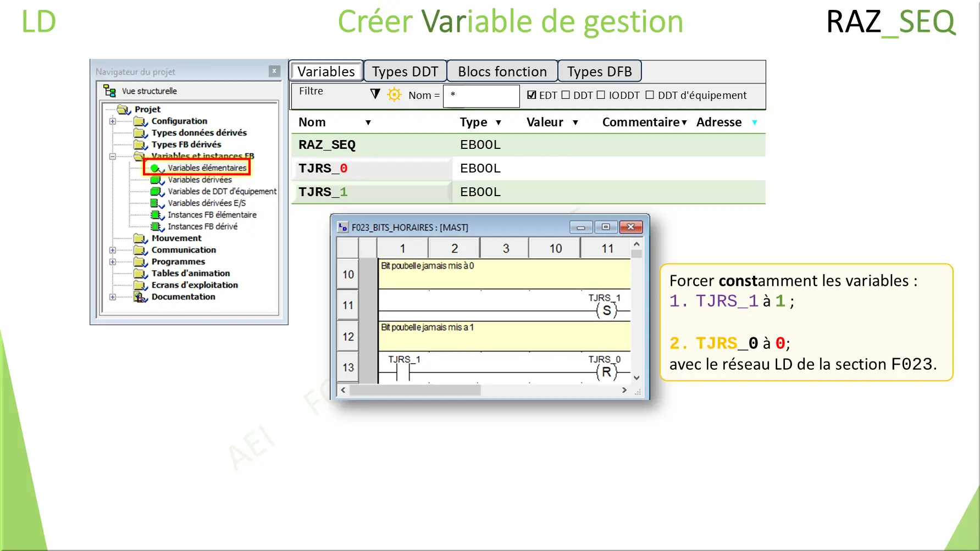Click the Vue structurelle icon
Screen dimensions: 980x551
click(x=110, y=91)
